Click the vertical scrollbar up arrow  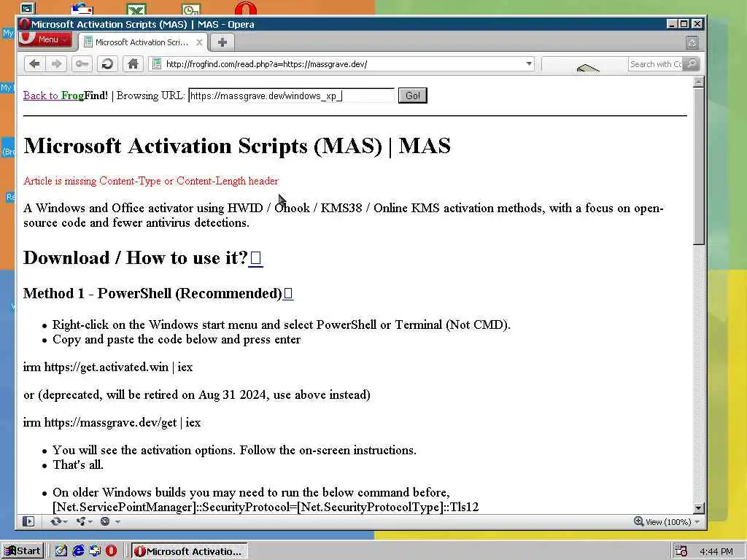click(698, 82)
